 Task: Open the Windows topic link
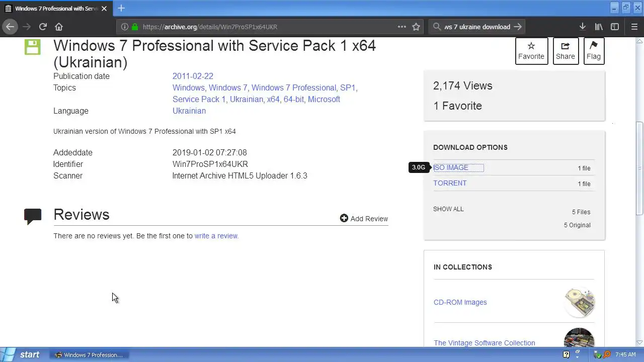click(x=188, y=87)
